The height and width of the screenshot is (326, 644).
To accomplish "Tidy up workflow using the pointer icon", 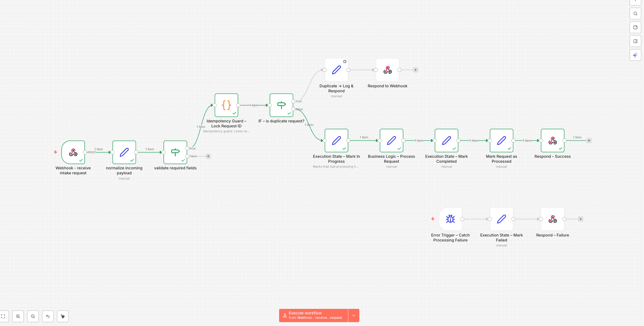I will coord(63,316).
